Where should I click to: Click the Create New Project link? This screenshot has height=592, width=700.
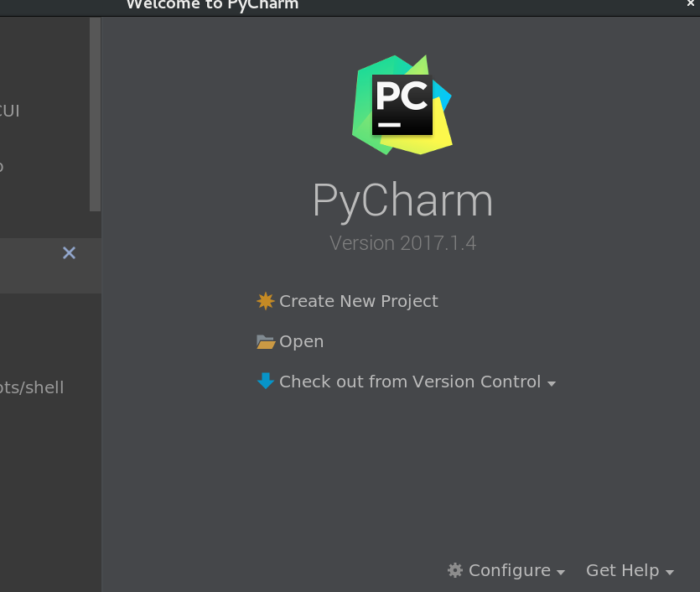[x=359, y=301]
